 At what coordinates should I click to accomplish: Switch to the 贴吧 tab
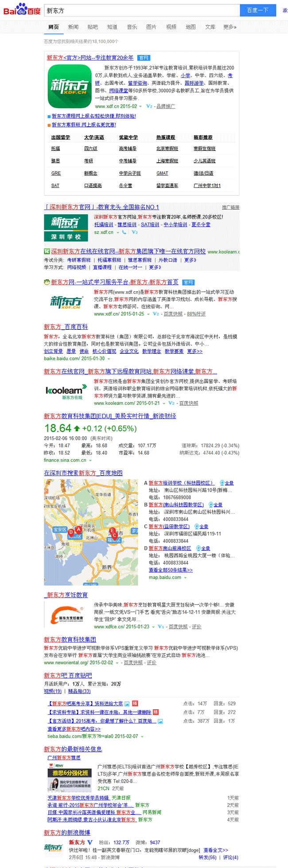93,27
